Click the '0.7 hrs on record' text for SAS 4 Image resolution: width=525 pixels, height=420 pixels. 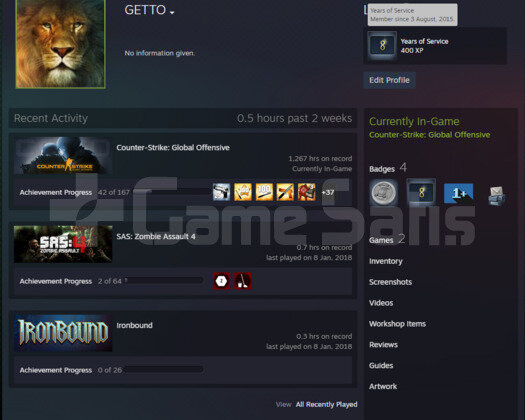tap(324, 247)
